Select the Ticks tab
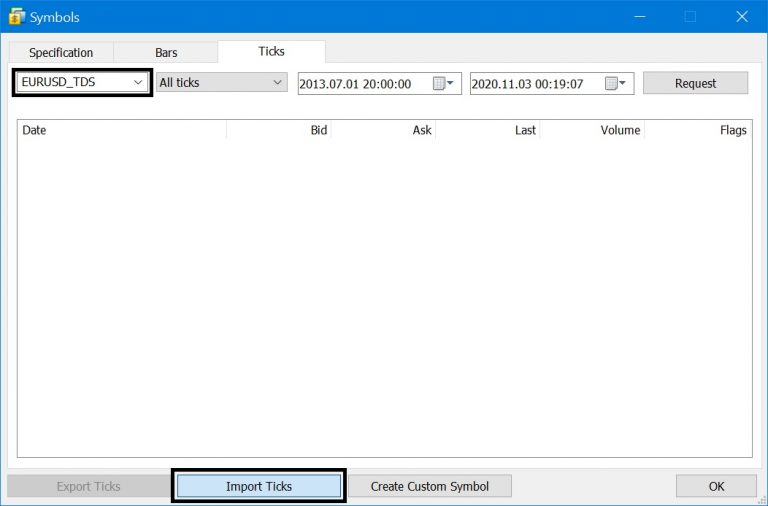This screenshot has width=768, height=506. click(x=271, y=51)
